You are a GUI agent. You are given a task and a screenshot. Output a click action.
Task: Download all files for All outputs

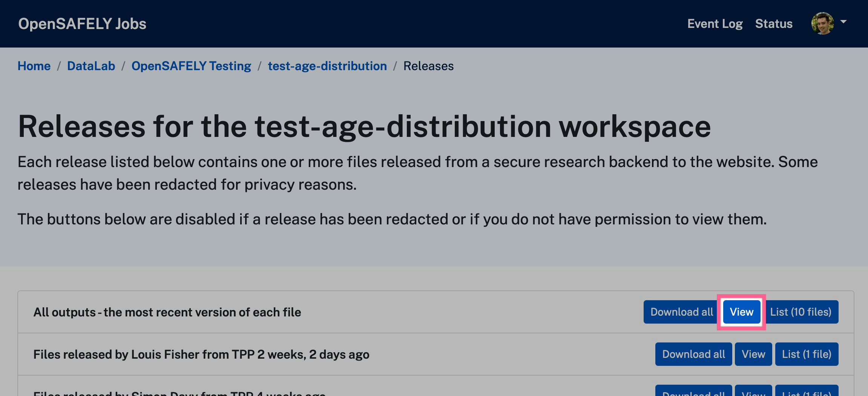[681, 312]
